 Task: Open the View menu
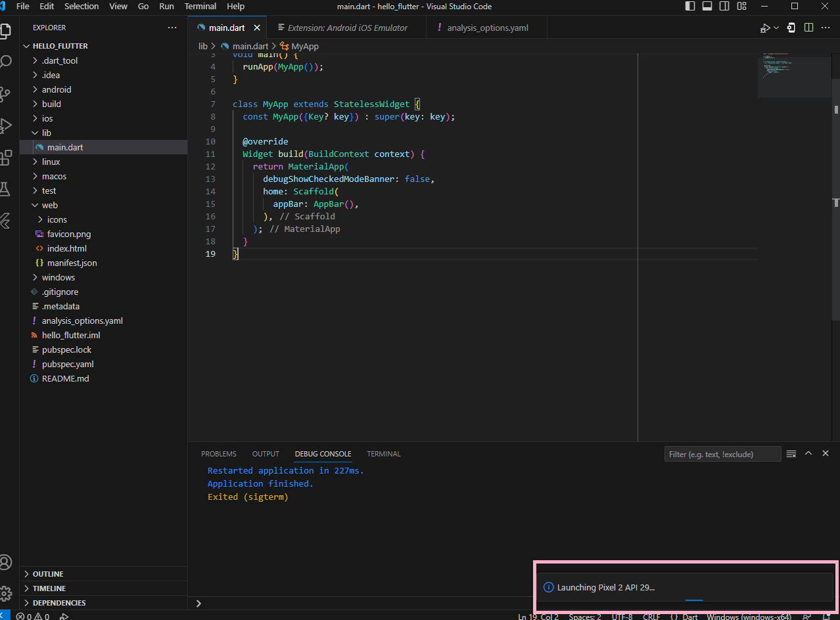click(118, 6)
